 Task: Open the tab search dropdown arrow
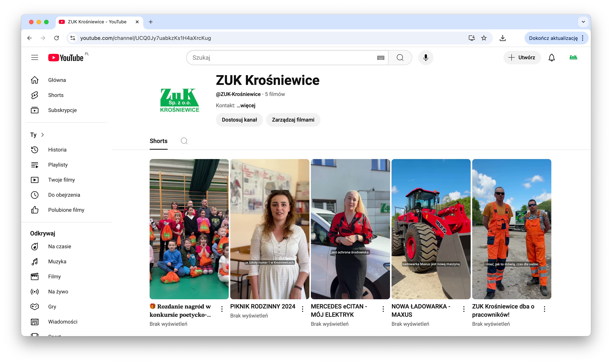tap(583, 22)
